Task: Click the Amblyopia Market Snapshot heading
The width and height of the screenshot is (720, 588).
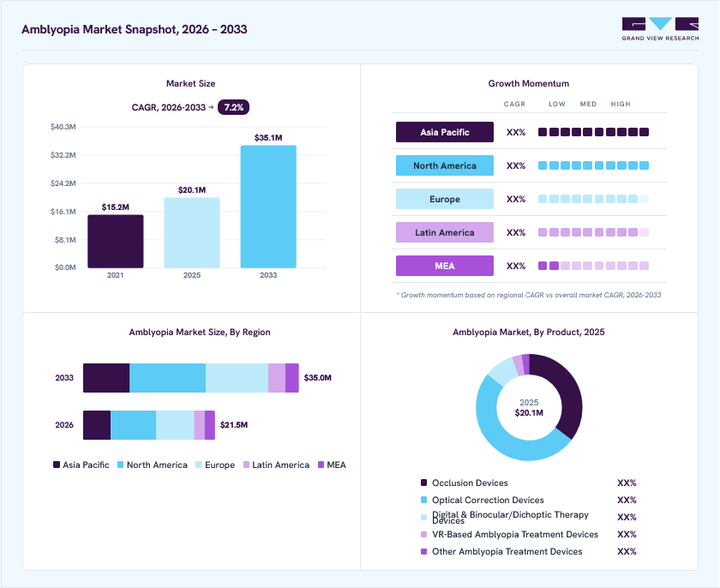Action: pyautogui.click(x=135, y=29)
